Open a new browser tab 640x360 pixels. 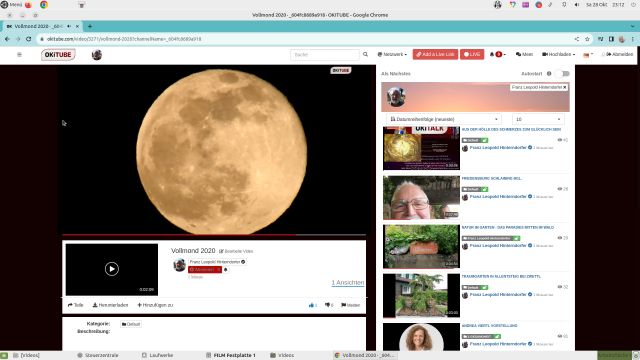90,26
